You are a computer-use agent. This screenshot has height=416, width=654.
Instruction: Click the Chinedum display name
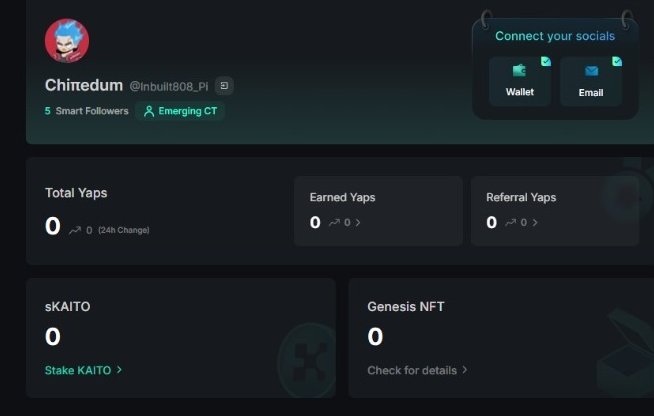tap(84, 85)
